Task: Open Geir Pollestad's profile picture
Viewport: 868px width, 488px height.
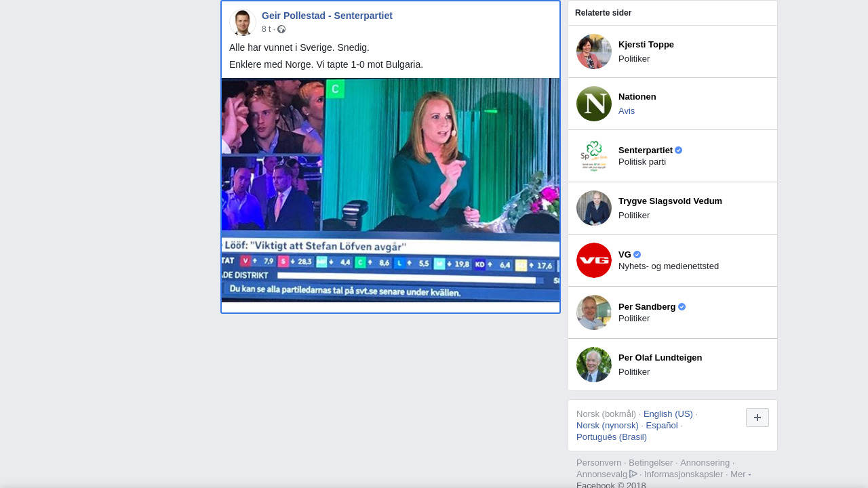Action: [242, 22]
